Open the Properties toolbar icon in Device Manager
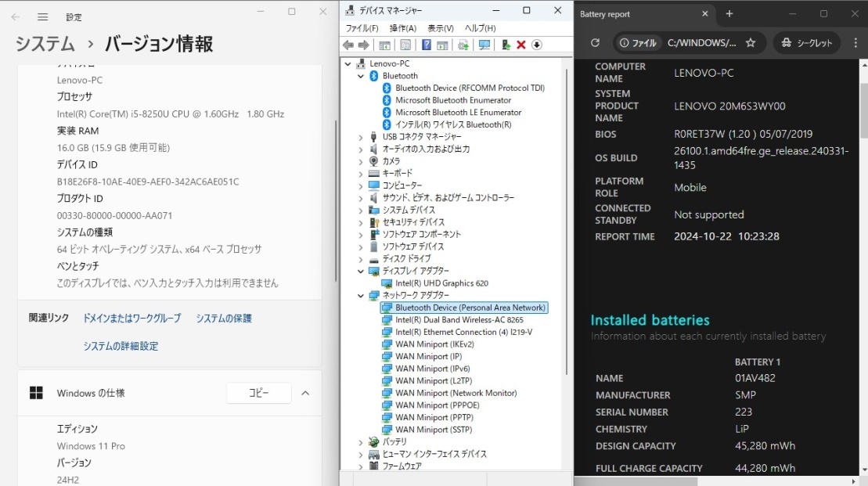This screenshot has width=868, height=486. (x=405, y=45)
